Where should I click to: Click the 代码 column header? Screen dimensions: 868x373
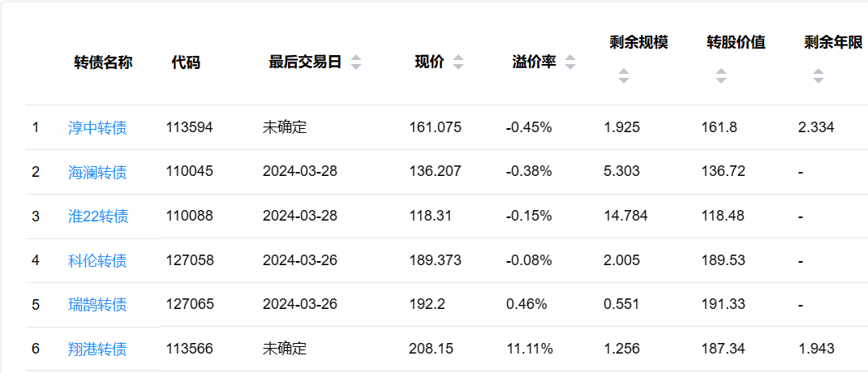tap(186, 62)
